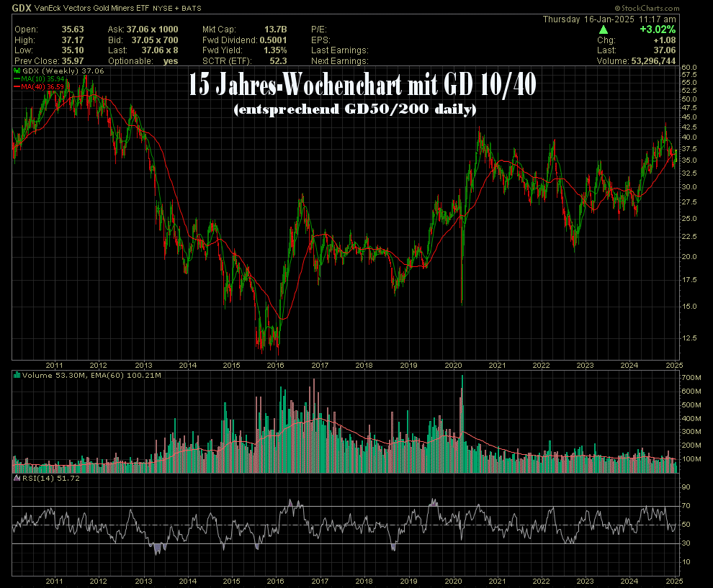Click the Open value 35.63
Image resolution: width=713 pixels, height=588 pixels.
(73, 30)
